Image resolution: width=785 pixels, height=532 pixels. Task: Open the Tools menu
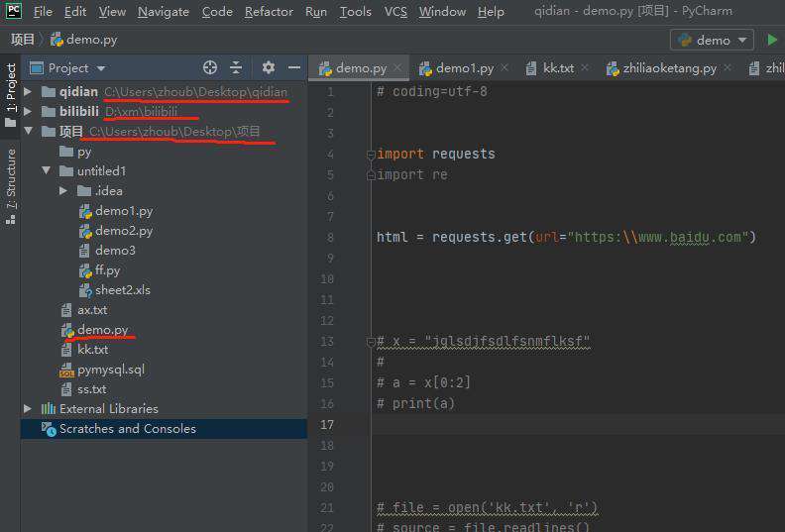[x=356, y=11]
